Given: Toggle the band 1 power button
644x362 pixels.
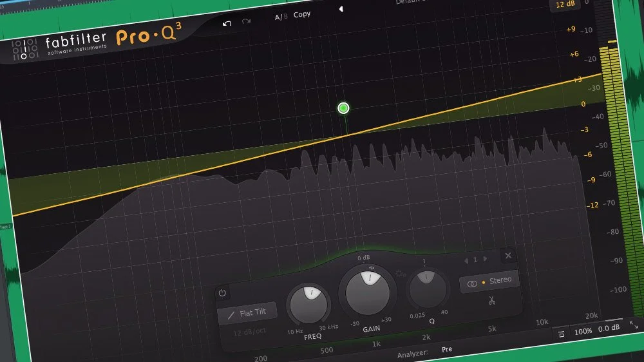Looking at the screenshot, I should (222, 293).
